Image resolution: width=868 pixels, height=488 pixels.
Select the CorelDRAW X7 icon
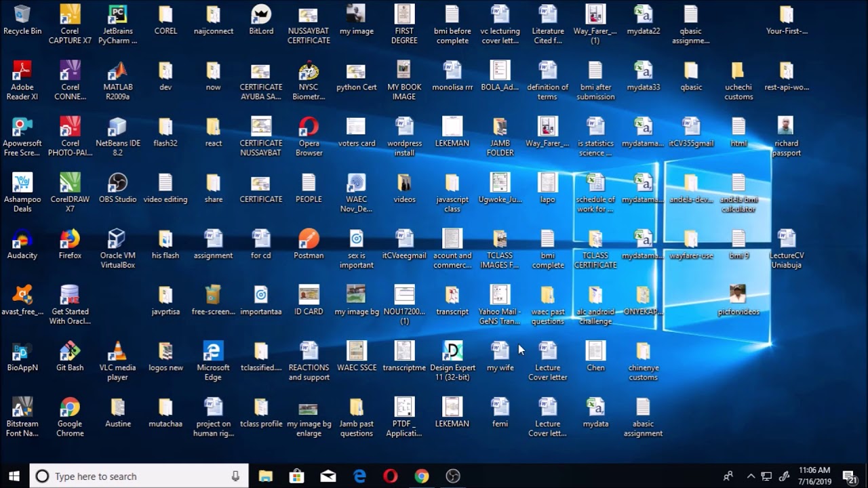[x=70, y=193]
